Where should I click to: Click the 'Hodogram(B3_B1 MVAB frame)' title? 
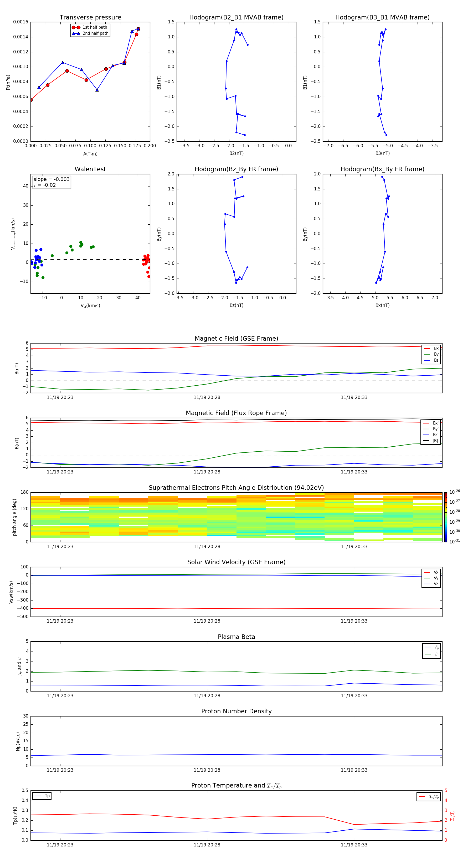[x=382, y=18]
